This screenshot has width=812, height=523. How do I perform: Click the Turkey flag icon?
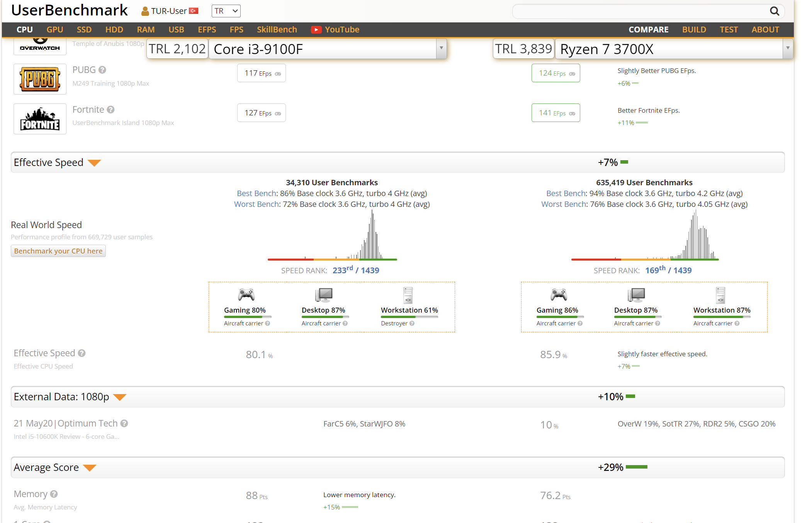(x=194, y=11)
